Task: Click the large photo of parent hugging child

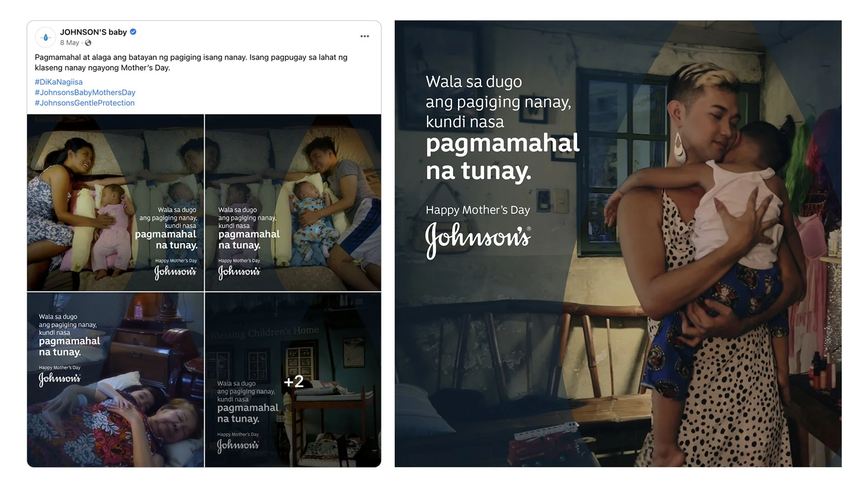Action: (x=618, y=244)
